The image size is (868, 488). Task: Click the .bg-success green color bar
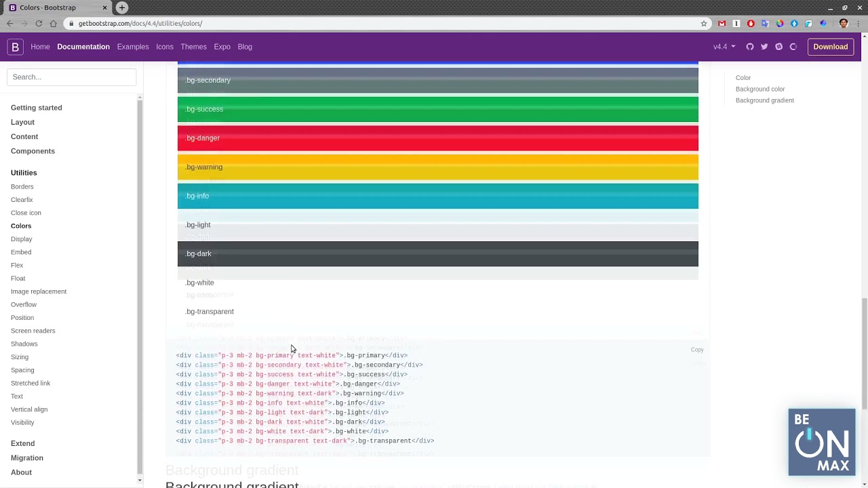[437, 109]
